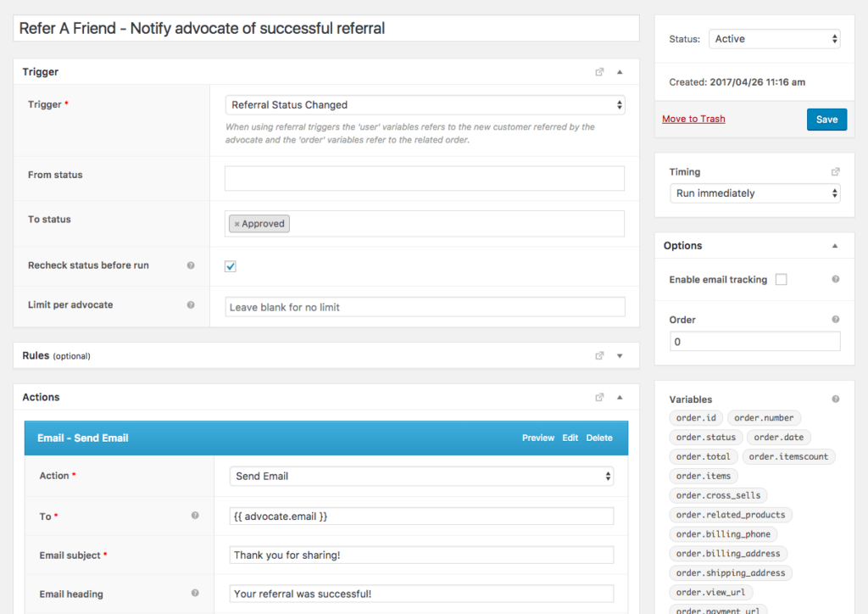Click the help icon beside the To field
This screenshot has height=614, width=868.
(194, 516)
